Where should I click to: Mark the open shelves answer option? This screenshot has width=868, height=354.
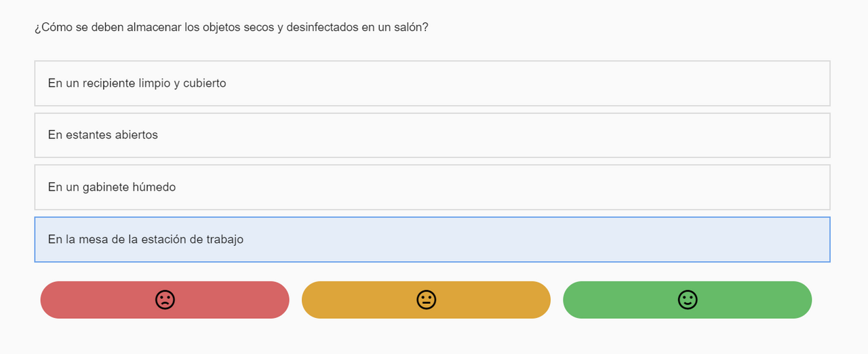(x=432, y=135)
